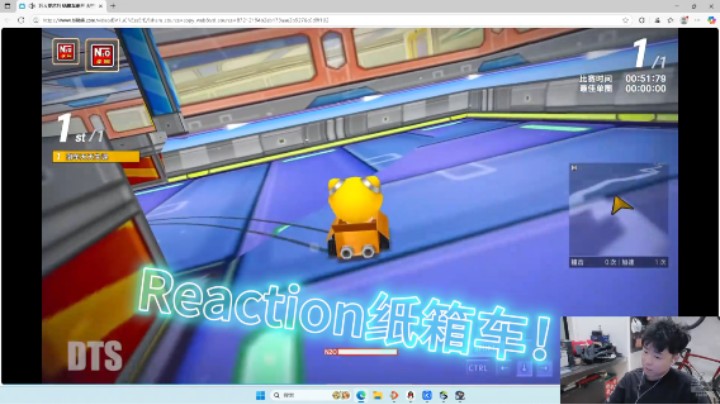Click the search highlight image in taskbar search
This screenshot has width=720, height=404.
341,395
